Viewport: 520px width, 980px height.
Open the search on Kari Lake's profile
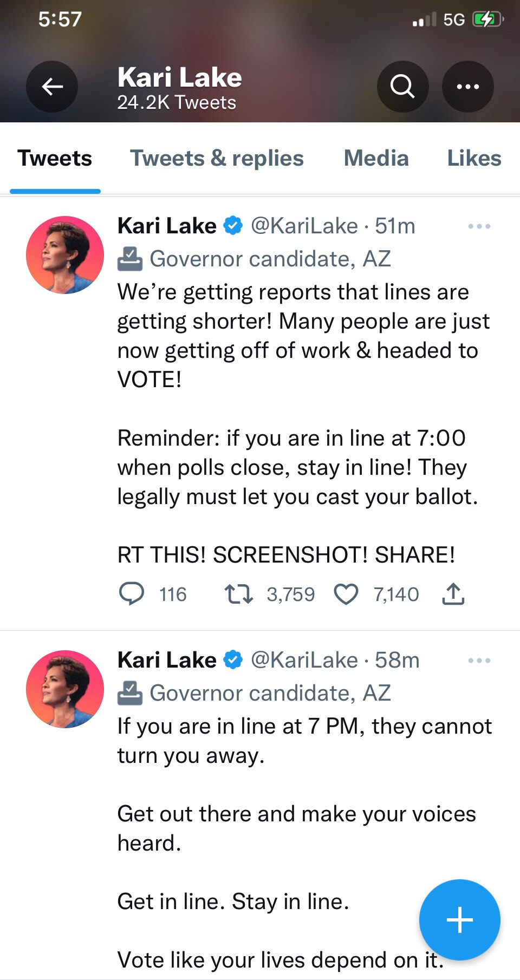(402, 87)
